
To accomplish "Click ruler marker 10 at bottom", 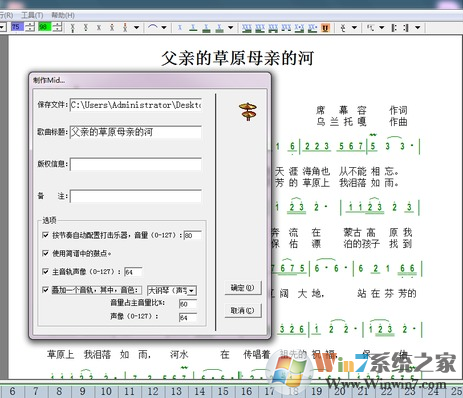I will (106, 391).
